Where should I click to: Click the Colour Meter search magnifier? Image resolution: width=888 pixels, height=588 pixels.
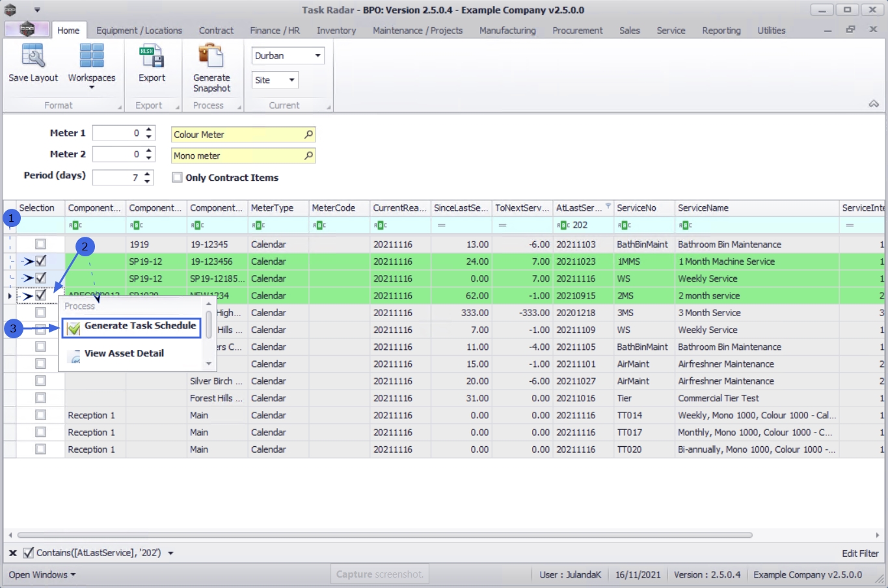click(x=308, y=135)
